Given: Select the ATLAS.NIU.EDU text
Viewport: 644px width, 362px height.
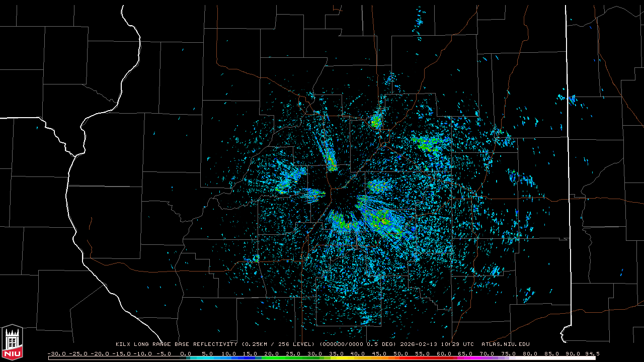Looking at the screenshot, I should 506,344.
